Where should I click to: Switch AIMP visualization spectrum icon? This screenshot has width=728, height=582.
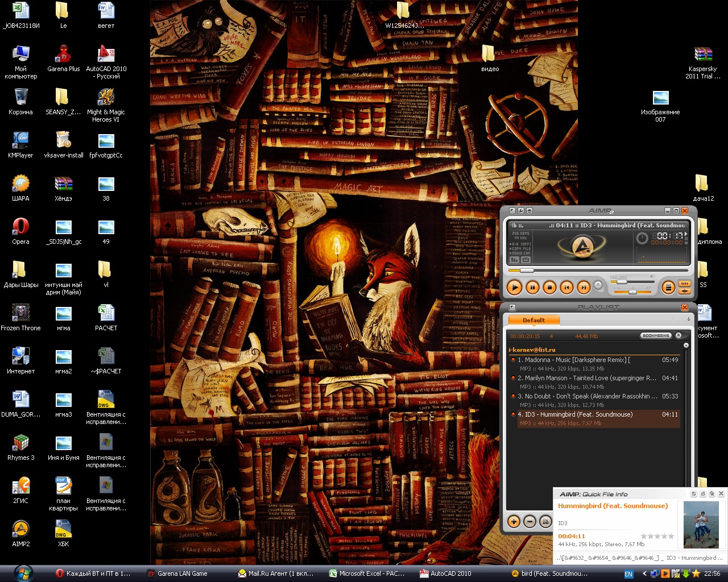[515, 260]
